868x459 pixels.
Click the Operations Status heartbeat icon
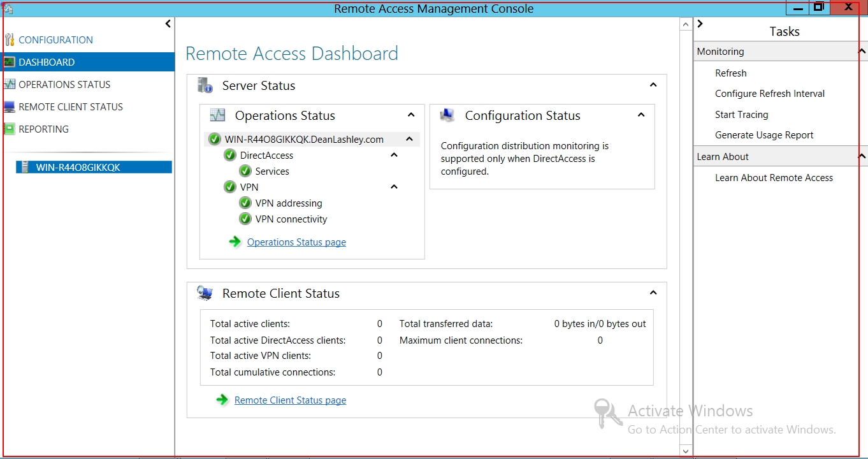click(x=217, y=115)
